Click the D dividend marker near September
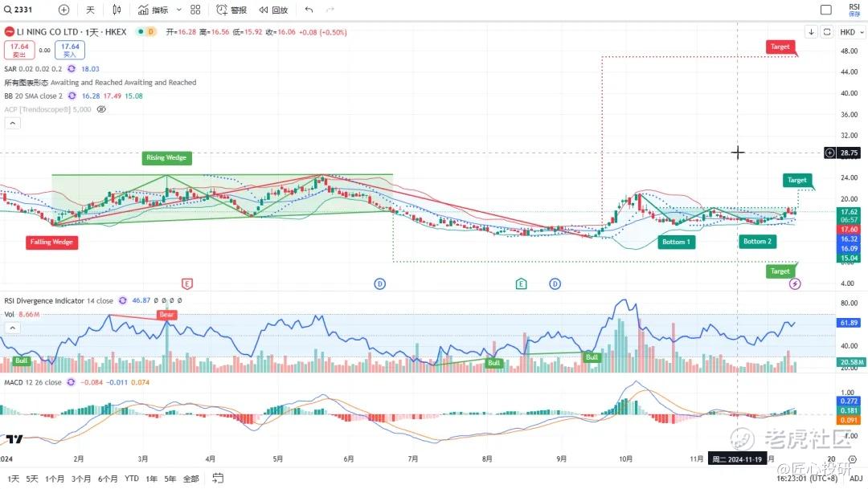Viewport: 868px width, 489px height. coord(555,283)
